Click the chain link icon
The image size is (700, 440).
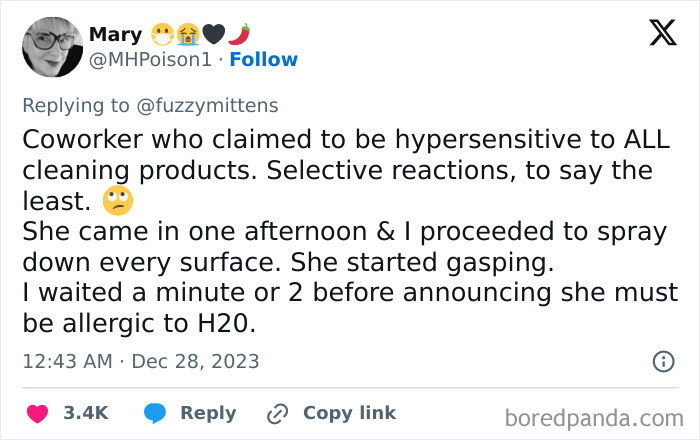277,413
